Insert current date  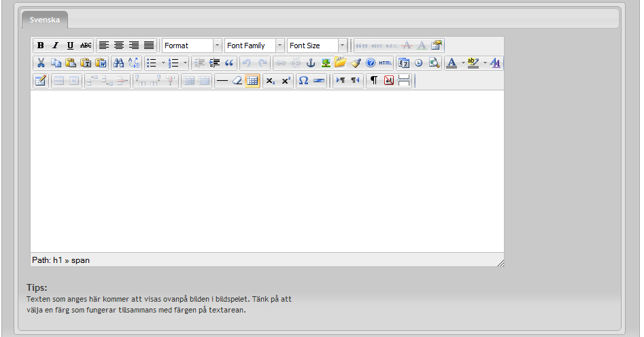pyautogui.click(x=404, y=63)
